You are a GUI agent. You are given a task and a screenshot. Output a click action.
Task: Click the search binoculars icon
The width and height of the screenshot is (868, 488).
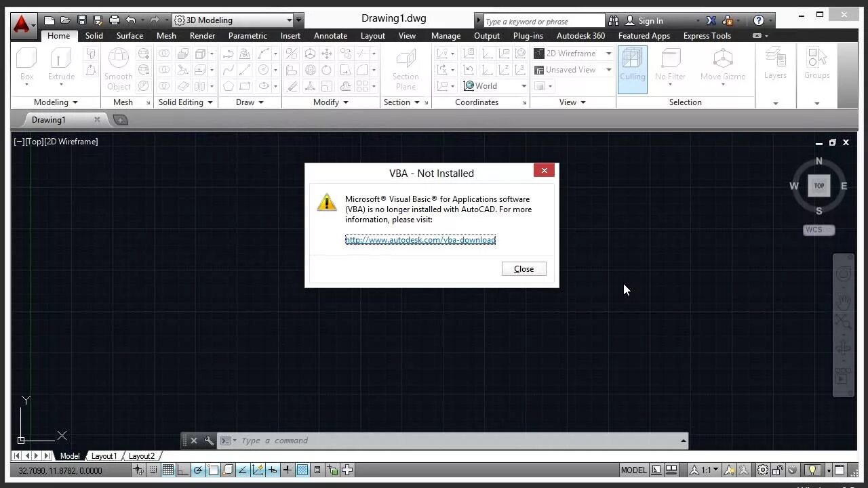614,21
